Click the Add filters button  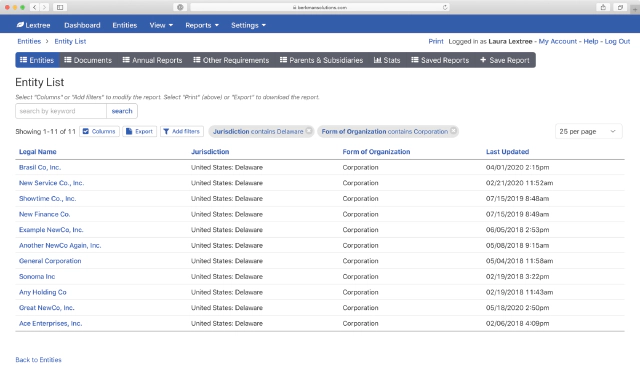point(182,131)
